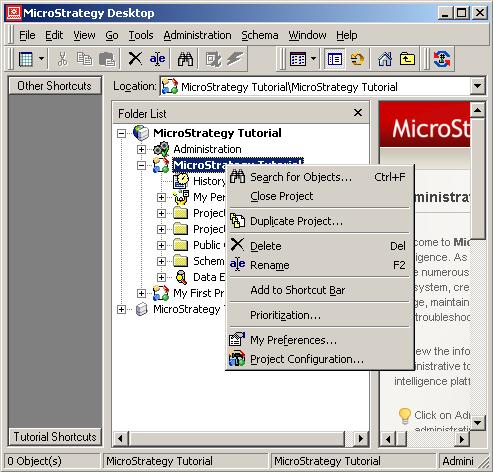Click the Data Explorer magnifier icon
This screenshot has width=493, height=472.
click(181, 277)
